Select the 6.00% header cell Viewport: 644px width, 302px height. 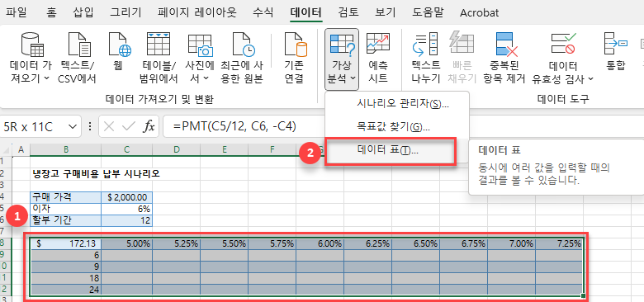point(320,243)
